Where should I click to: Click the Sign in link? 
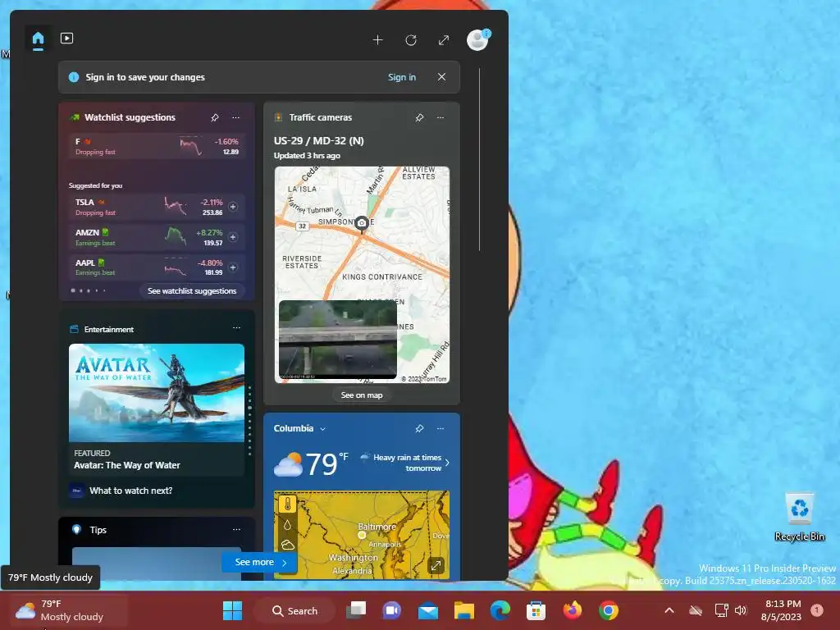click(x=402, y=77)
